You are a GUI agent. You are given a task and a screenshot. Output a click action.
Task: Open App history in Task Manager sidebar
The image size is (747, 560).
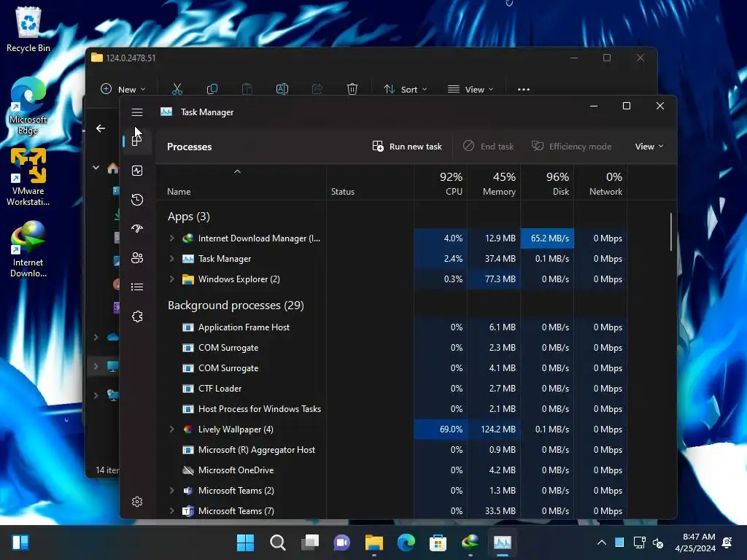[137, 200]
